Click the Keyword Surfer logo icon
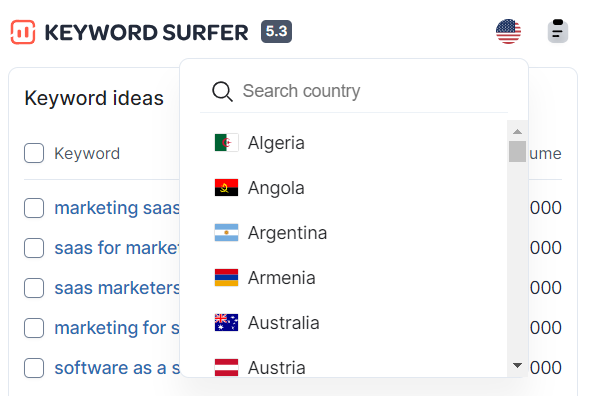 coord(23,32)
